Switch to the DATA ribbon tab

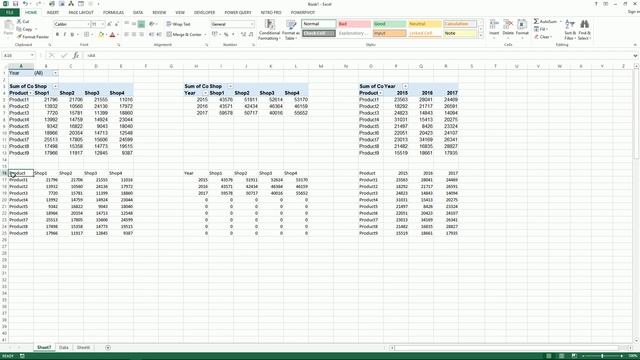pyautogui.click(x=138, y=12)
